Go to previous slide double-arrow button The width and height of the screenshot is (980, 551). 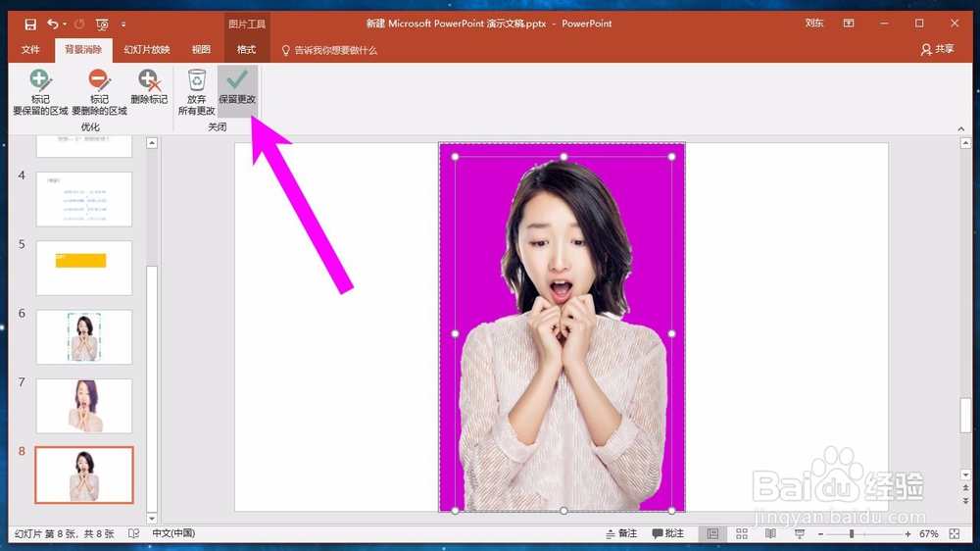[x=965, y=488]
